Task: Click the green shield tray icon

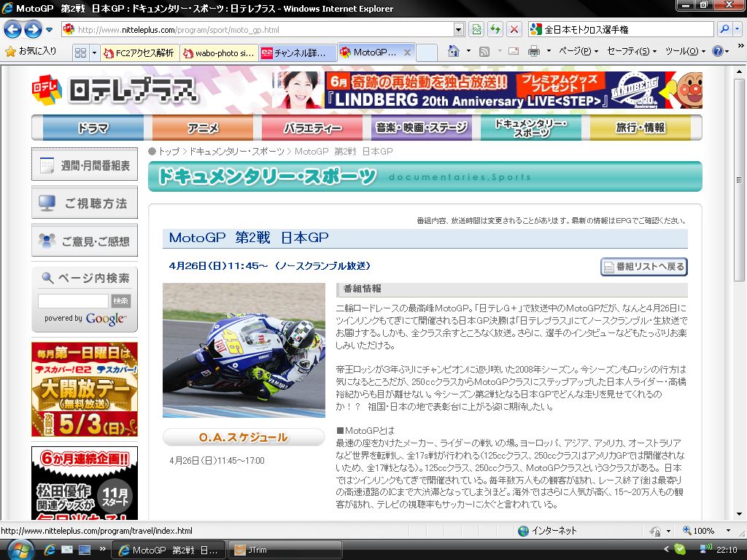Action: click(680, 550)
